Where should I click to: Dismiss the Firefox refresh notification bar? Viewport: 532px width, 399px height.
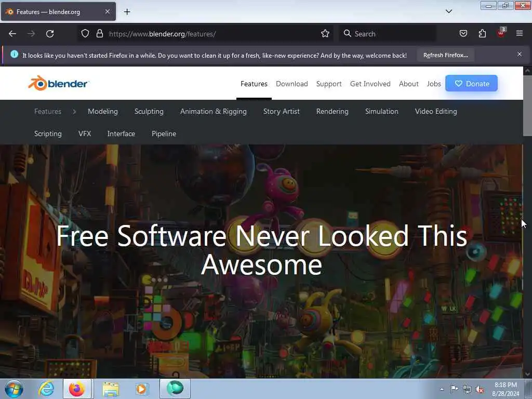pos(519,54)
